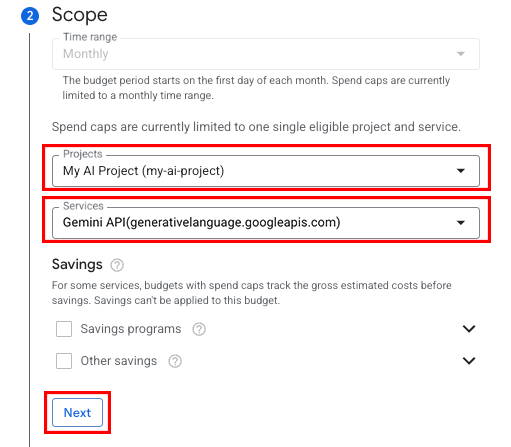Click the Time range dropdown arrow
The height and width of the screenshot is (447, 511).
(x=461, y=54)
